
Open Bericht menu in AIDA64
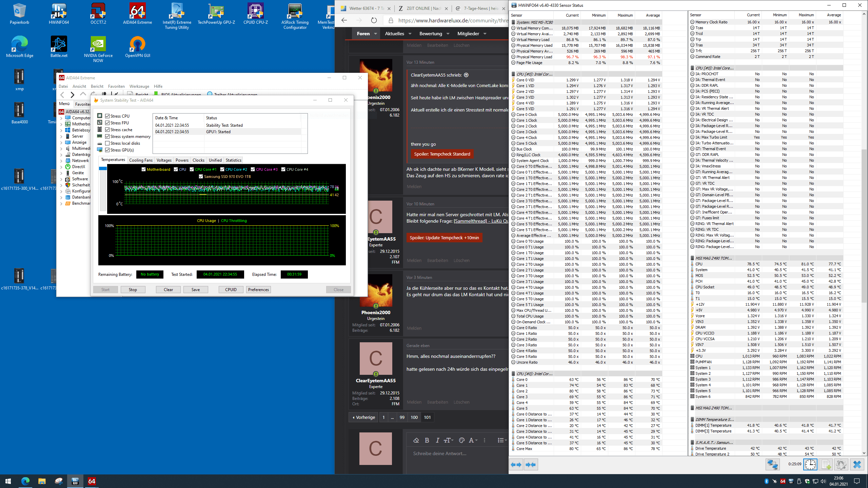(97, 86)
